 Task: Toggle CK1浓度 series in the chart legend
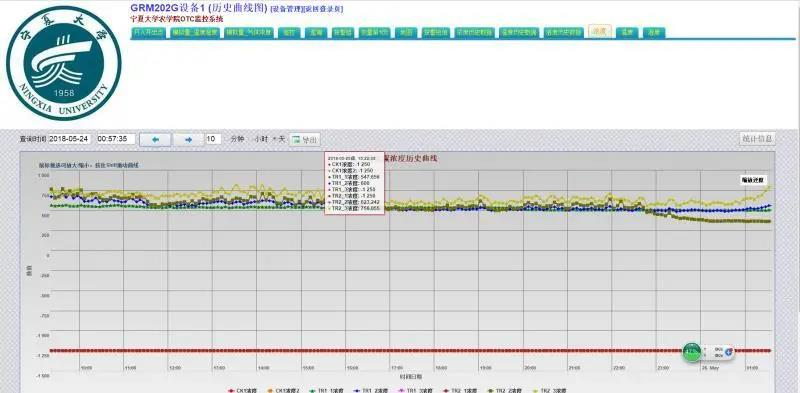coord(243,390)
